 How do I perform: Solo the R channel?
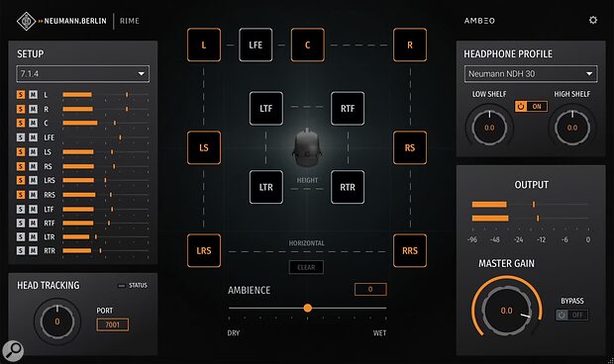pyautogui.click(x=21, y=109)
